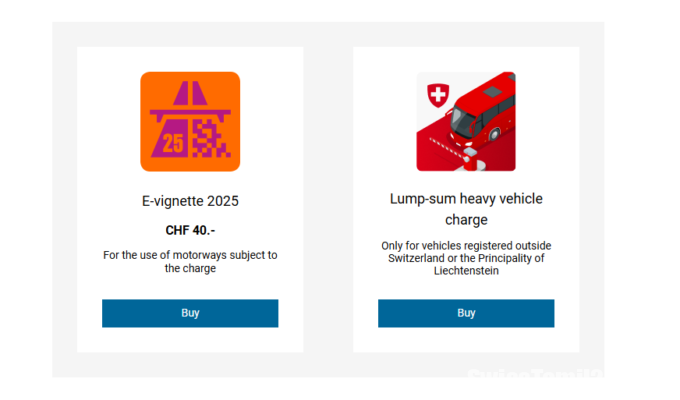Screen dimensions: 680x400
Task: Click the orange E-vignette motorway icon
Action: [190, 121]
